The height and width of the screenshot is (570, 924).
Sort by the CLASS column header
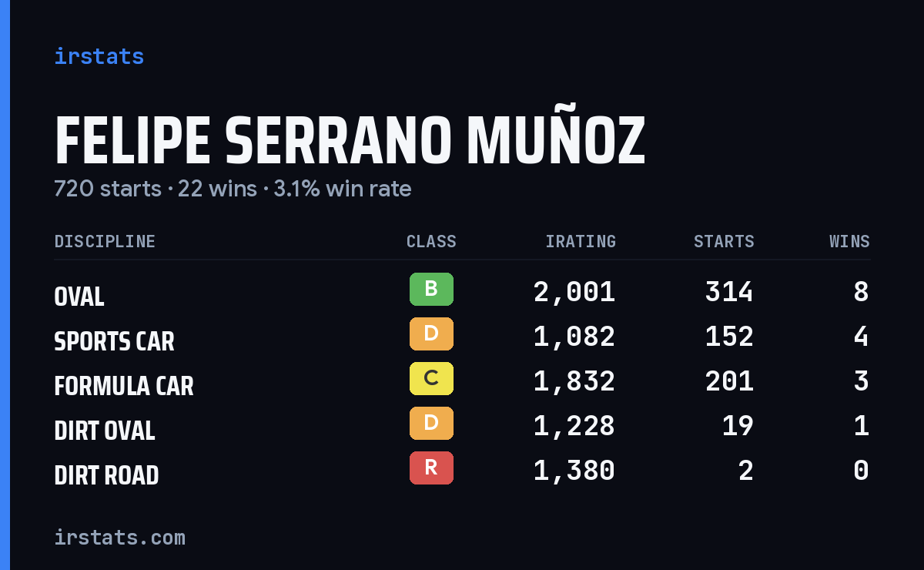click(431, 242)
